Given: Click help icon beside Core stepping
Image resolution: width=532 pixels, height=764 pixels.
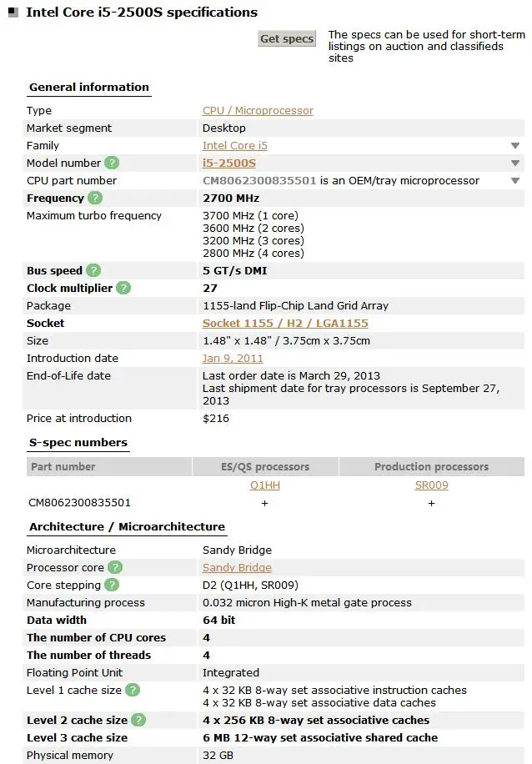Looking at the screenshot, I should 112,586.
